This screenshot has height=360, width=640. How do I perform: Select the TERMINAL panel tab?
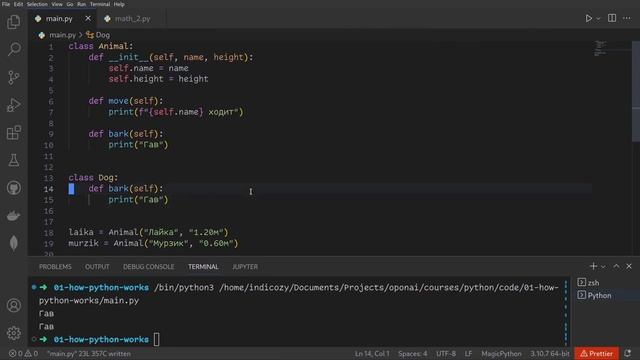tap(203, 267)
